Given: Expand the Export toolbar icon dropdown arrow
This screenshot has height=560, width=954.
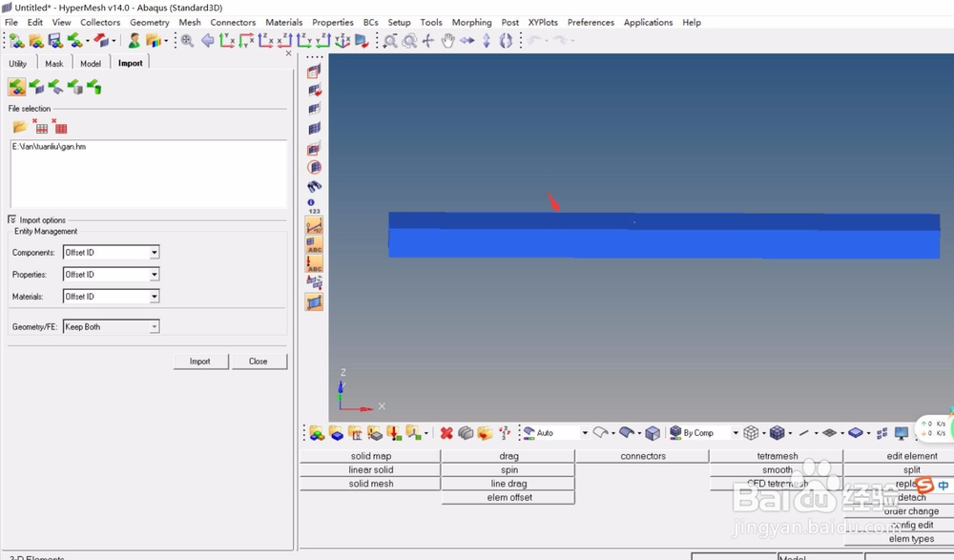Looking at the screenshot, I should [x=114, y=41].
